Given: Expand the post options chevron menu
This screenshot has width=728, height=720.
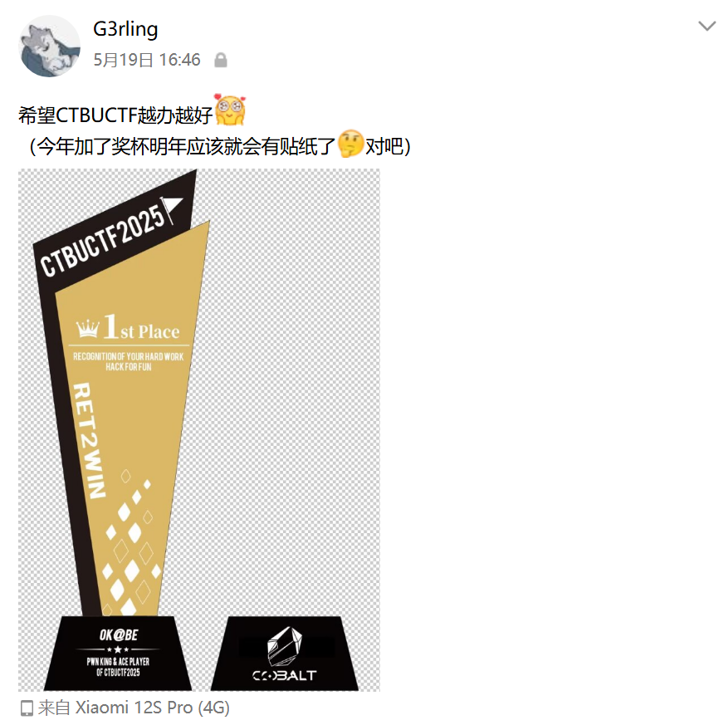Looking at the screenshot, I should tap(706, 26).
